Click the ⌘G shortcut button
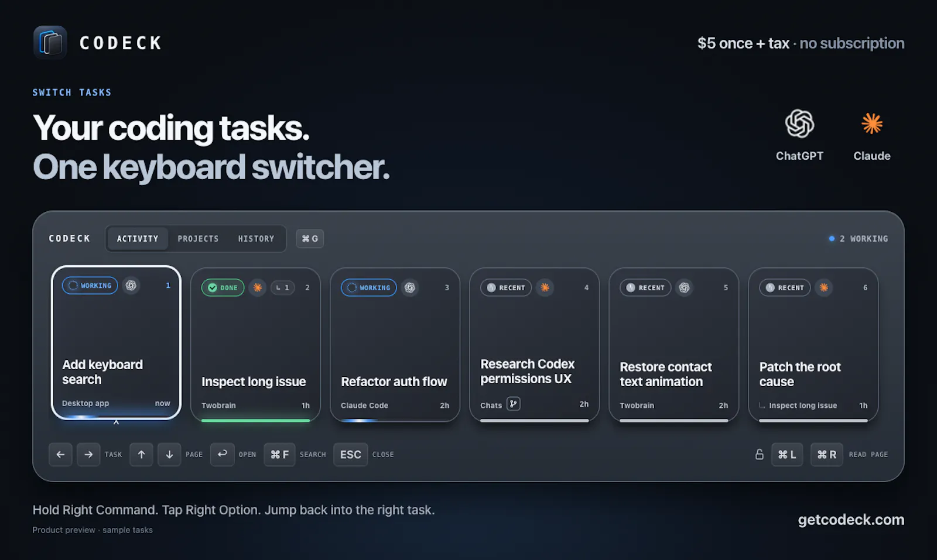Image resolution: width=937 pixels, height=560 pixels. point(310,239)
